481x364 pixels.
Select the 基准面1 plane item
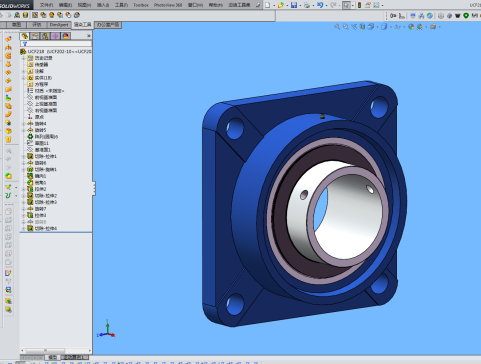click(39, 150)
